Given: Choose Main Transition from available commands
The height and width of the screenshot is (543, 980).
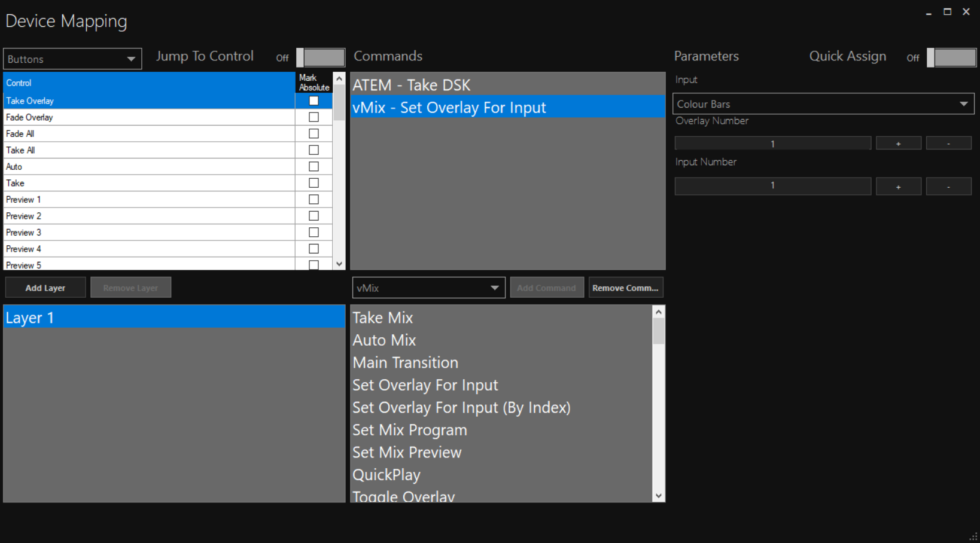Looking at the screenshot, I should pos(501,362).
